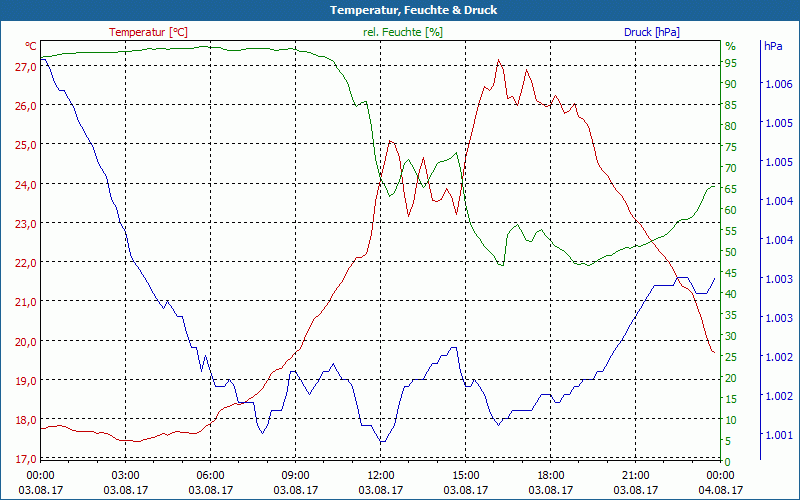Click humidity axis value "30"
Viewport: 800px width, 500px height.
click(731, 336)
